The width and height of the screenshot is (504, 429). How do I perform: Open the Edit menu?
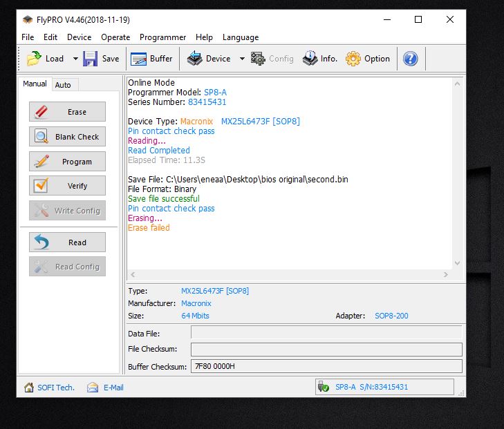pos(50,37)
